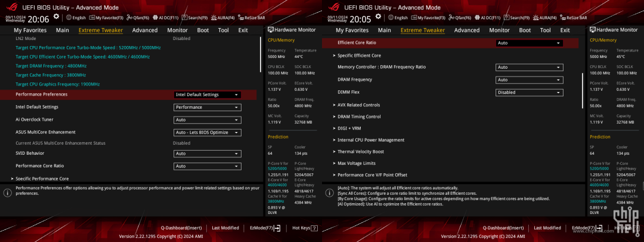Switch to Monitor tab in right screen
The width and height of the screenshot is (644, 242).
pos(500,30)
